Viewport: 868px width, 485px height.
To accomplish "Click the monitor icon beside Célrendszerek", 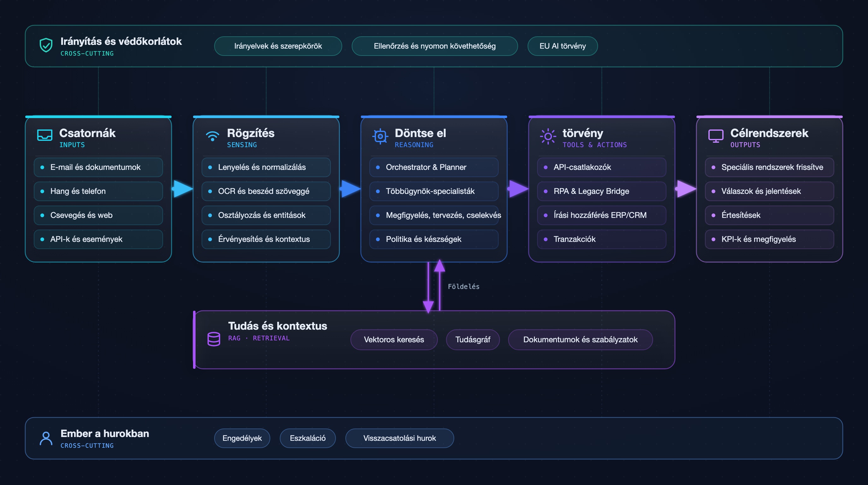I will pyautogui.click(x=716, y=136).
